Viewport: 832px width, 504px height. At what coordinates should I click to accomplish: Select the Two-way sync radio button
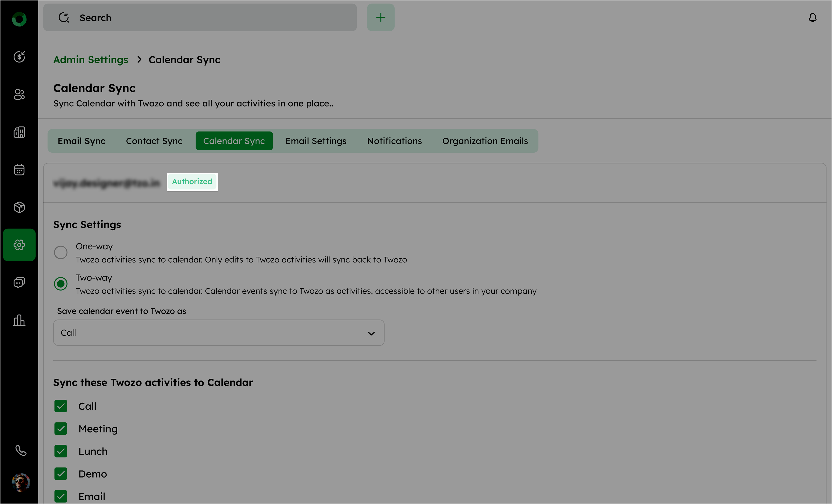pos(61,284)
